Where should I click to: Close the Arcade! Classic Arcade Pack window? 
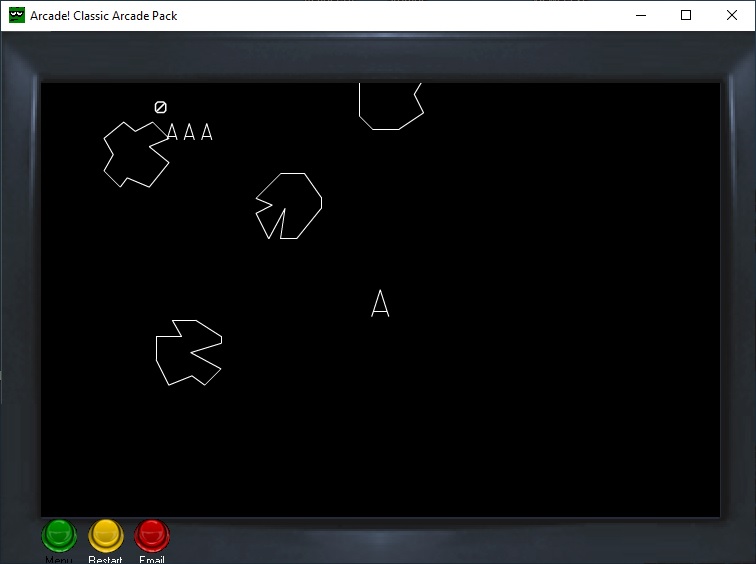(x=731, y=15)
